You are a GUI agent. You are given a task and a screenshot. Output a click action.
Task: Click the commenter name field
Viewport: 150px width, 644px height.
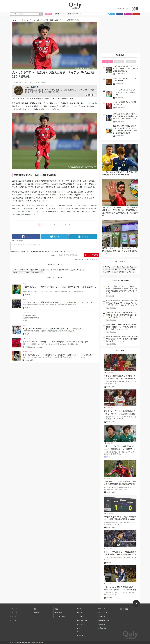point(70,255)
